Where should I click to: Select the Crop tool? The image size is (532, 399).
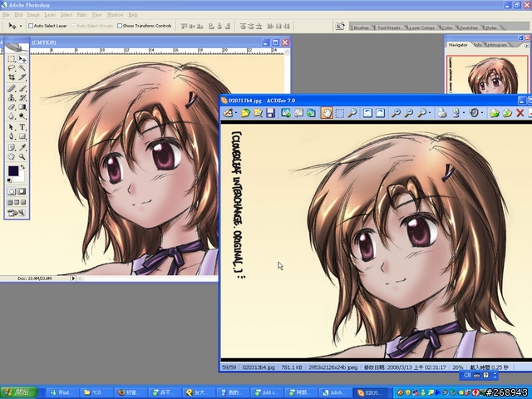(x=11, y=77)
